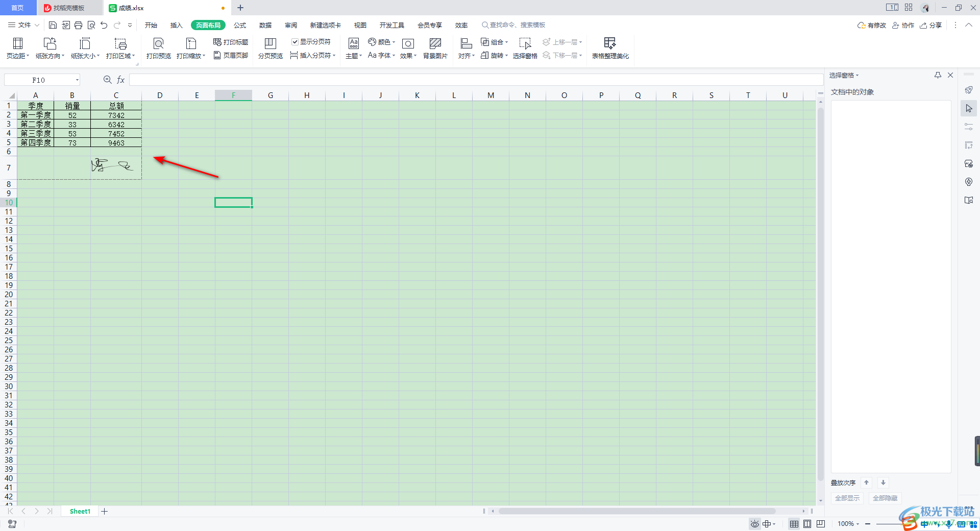Expand the fonts (字体) dropdown

pos(394,55)
